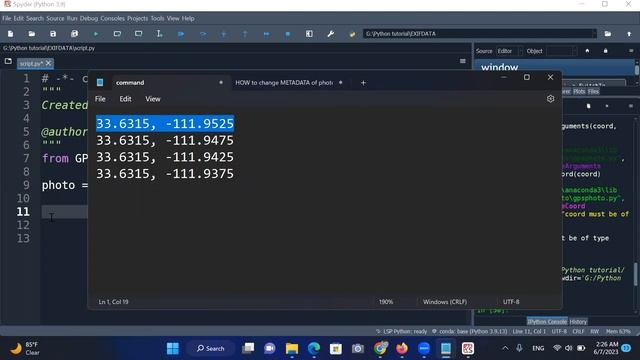
Task: Open Microsoft Edge from taskbar
Action: pos(314,349)
